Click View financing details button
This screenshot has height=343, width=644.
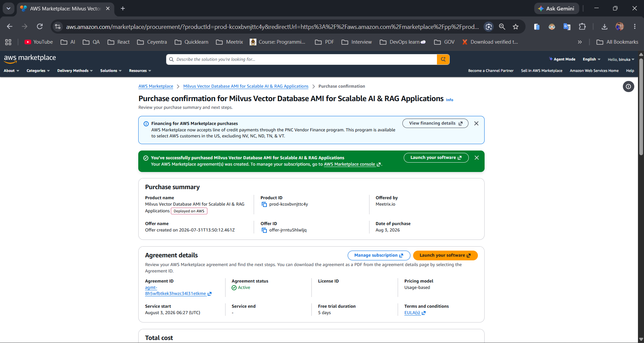pos(435,123)
